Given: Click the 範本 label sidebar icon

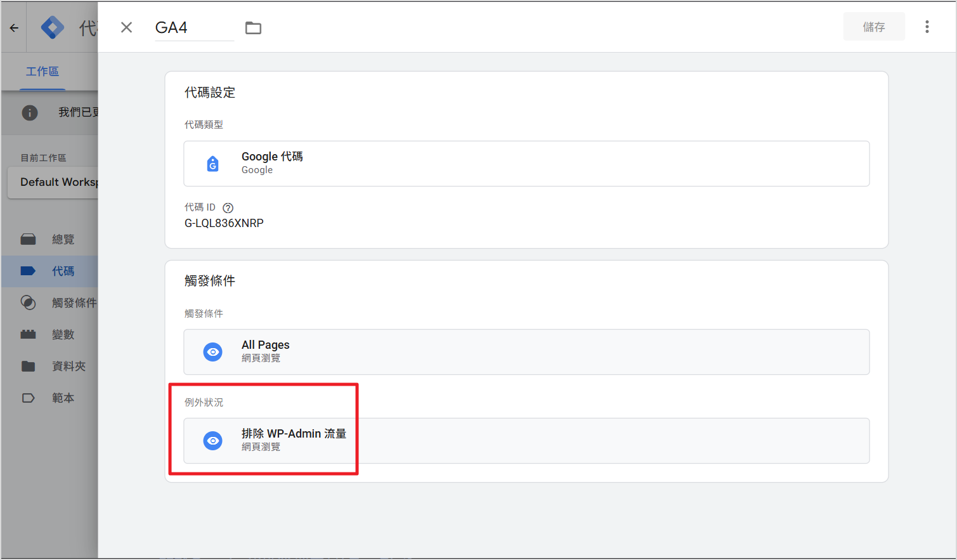Looking at the screenshot, I should click(x=28, y=398).
